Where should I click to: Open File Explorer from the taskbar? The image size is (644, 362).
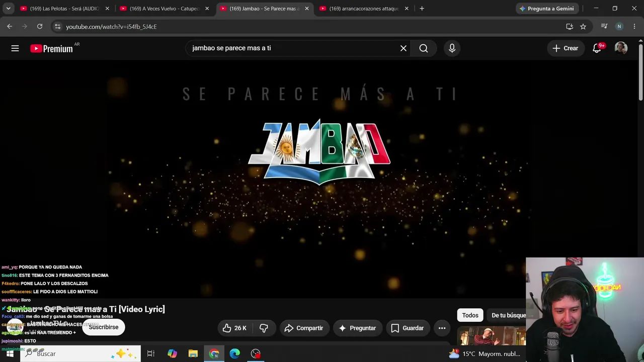193,354
